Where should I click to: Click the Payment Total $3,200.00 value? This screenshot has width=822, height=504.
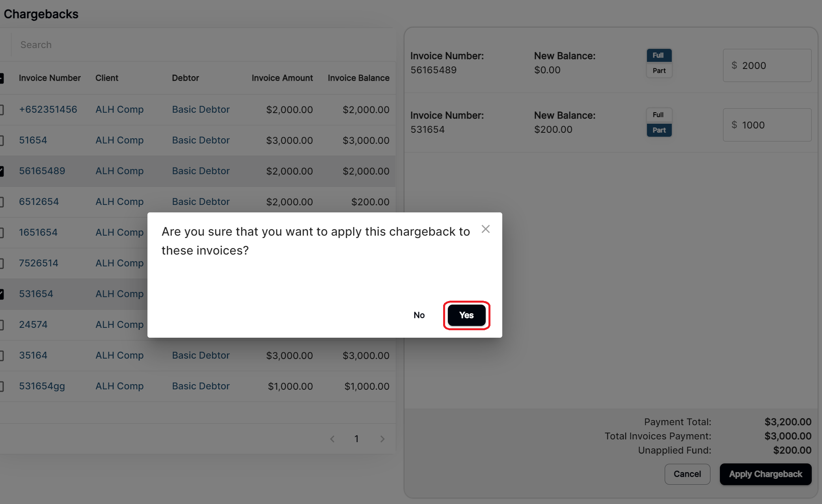pyautogui.click(x=788, y=422)
